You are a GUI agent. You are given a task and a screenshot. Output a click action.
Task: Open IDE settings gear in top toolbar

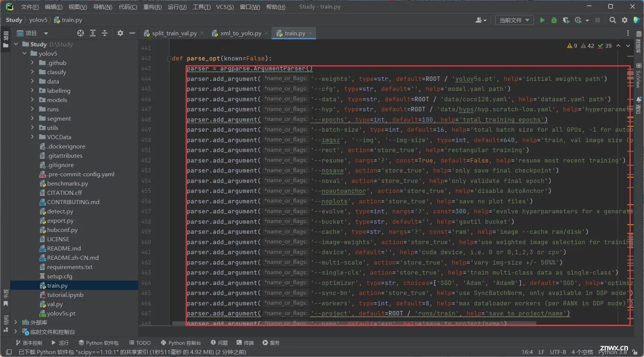click(x=625, y=20)
